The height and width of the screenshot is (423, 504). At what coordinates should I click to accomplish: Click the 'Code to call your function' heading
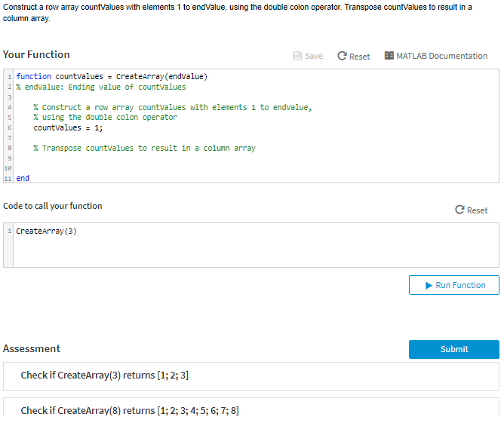(x=53, y=206)
